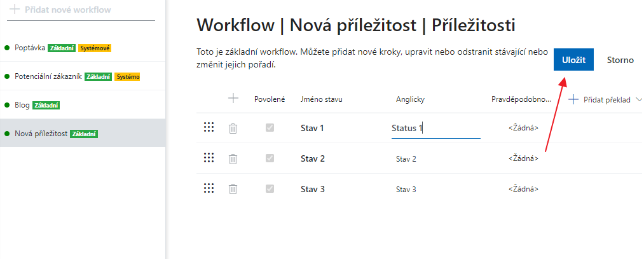The height and width of the screenshot is (259, 644).
Task: Click the Anglicky field containing Status 1
Action: (435, 129)
